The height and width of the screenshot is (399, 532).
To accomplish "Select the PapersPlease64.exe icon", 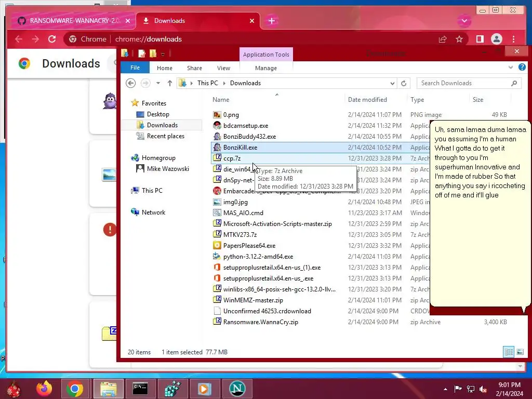I will pyautogui.click(x=217, y=245).
